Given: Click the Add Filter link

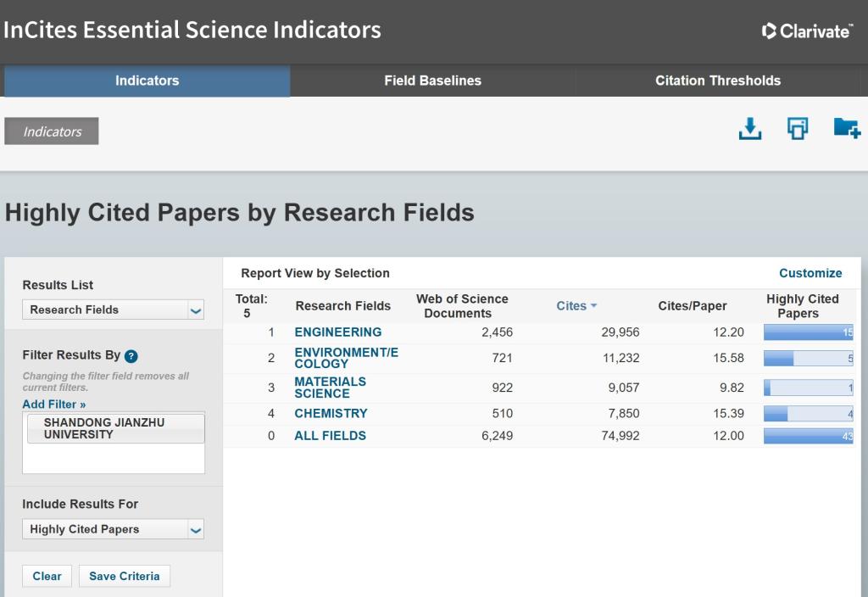Looking at the screenshot, I should pos(53,405).
